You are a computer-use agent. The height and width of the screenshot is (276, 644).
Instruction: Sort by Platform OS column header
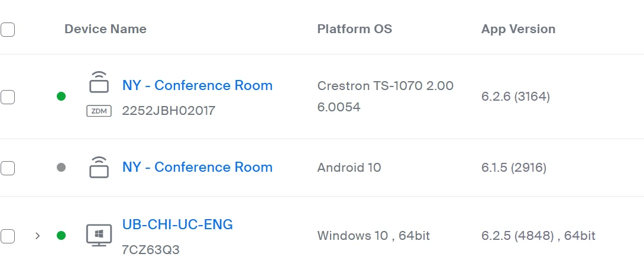[x=354, y=29]
